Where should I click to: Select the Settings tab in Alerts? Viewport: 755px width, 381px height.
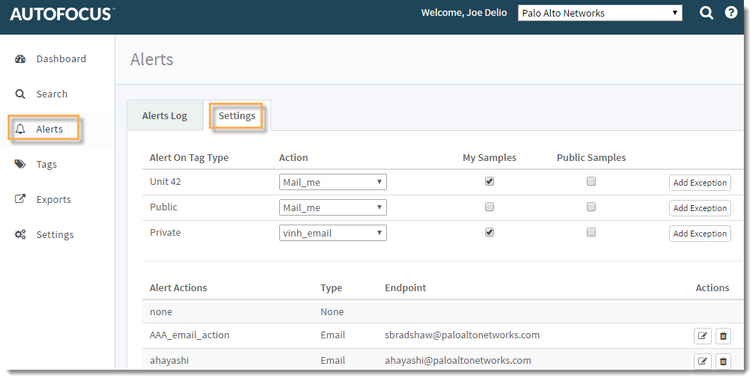(x=236, y=116)
